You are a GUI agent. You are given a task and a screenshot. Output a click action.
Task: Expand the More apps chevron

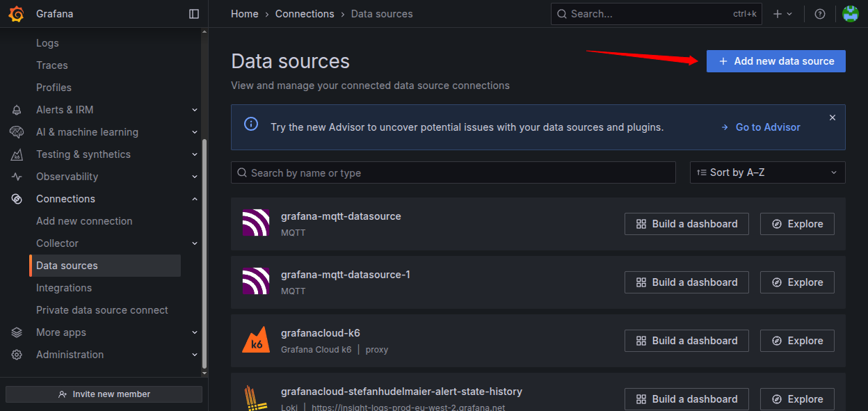click(195, 332)
